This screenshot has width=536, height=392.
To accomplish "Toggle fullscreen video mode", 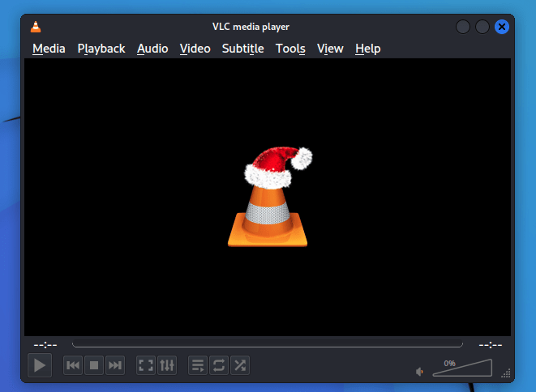I will pos(146,365).
